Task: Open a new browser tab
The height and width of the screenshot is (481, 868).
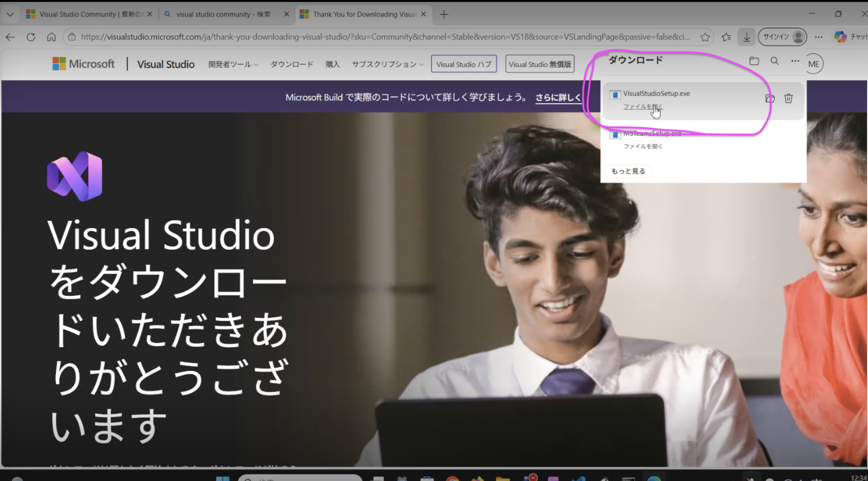Action: (x=444, y=14)
